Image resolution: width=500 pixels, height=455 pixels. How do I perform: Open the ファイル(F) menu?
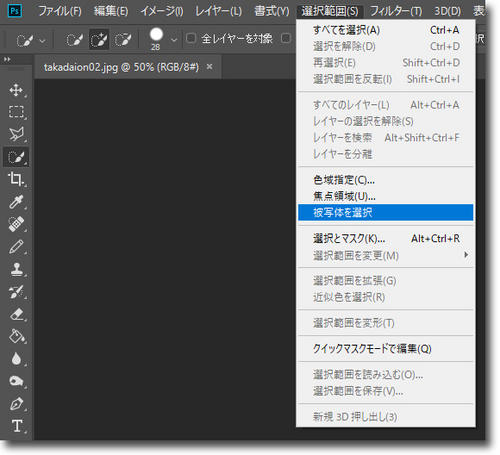coord(60,11)
